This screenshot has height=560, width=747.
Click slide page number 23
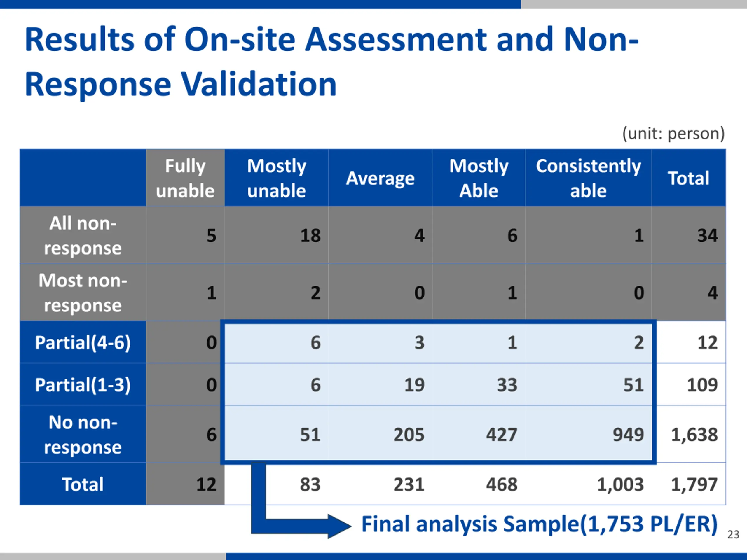(x=733, y=534)
